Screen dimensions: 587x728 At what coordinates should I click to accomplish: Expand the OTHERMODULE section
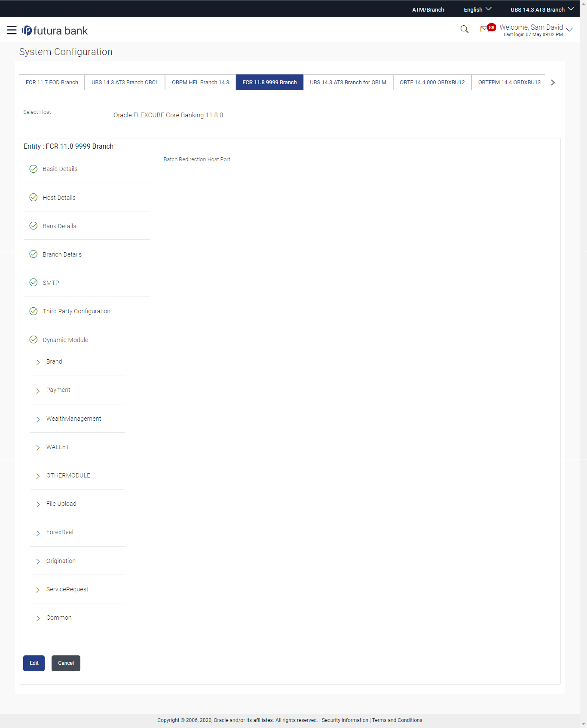[x=38, y=476]
